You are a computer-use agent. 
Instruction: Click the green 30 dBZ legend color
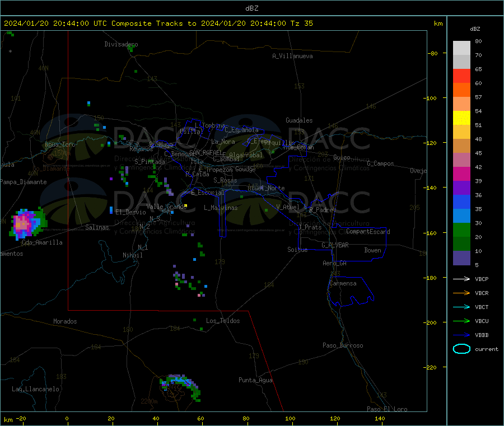(461, 230)
